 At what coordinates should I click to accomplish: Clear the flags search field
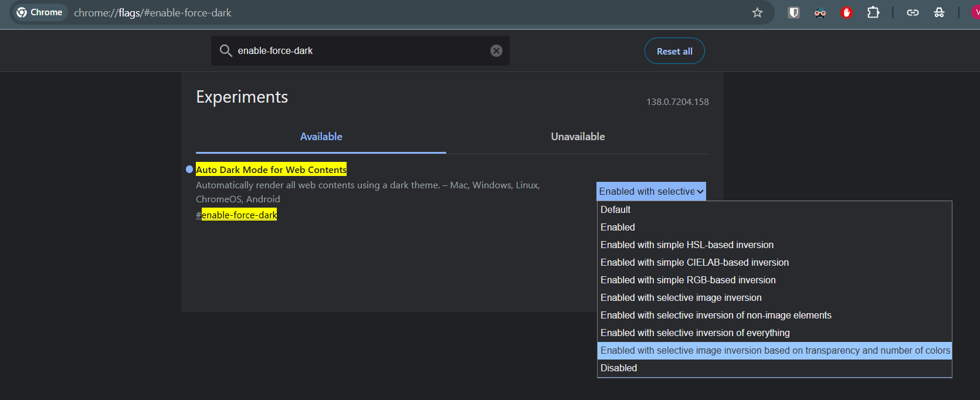tap(496, 50)
